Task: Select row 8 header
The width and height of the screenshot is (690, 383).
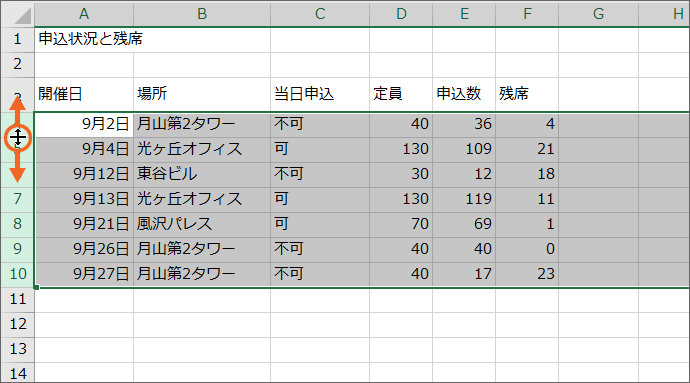Action: pyautogui.click(x=18, y=224)
